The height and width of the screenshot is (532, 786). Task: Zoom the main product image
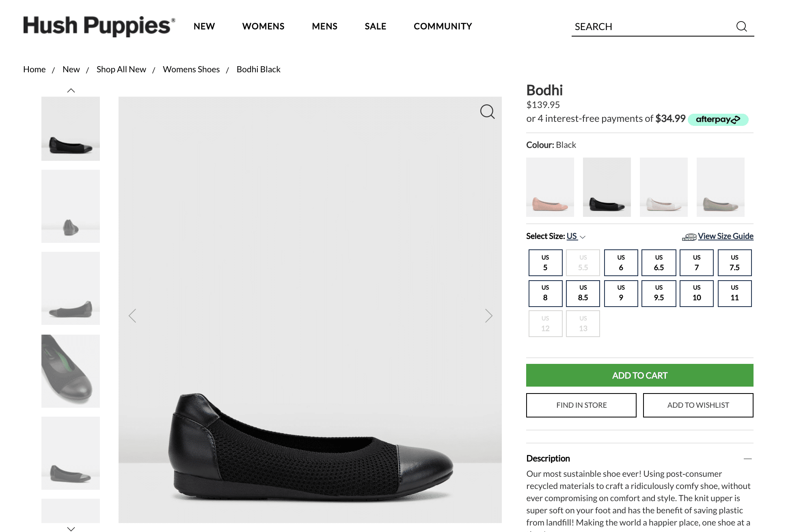tap(487, 112)
